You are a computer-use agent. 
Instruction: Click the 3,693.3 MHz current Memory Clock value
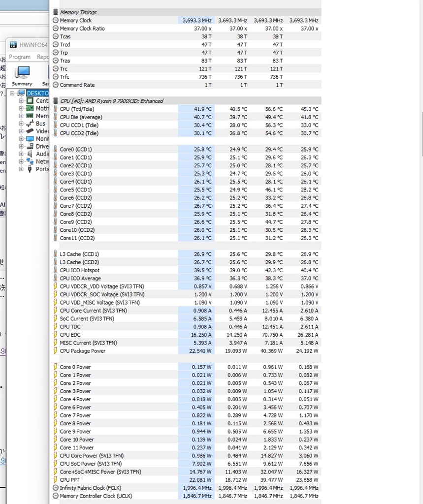click(197, 20)
